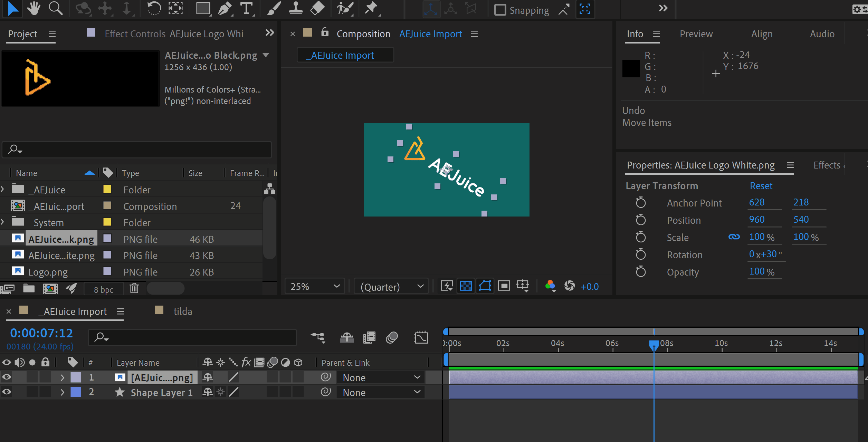Click the Position stopwatch icon
868x442 pixels.
tap(641, 220)
